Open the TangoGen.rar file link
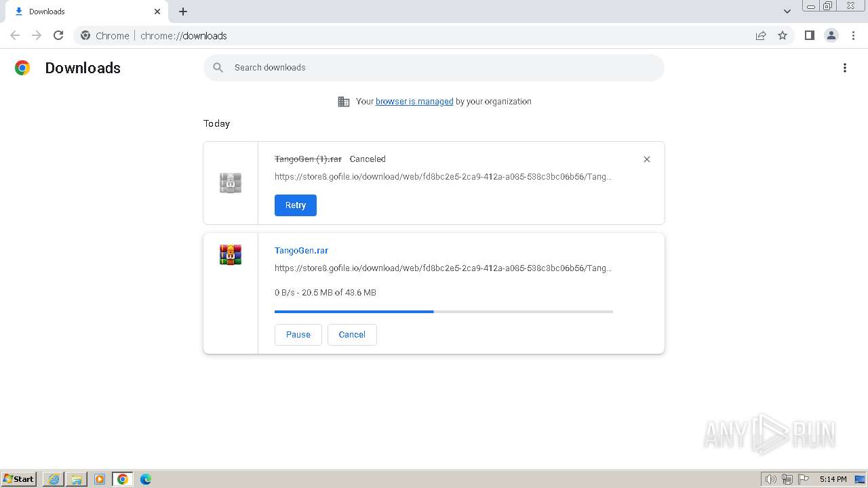The image size is (868, 488). 301,251
